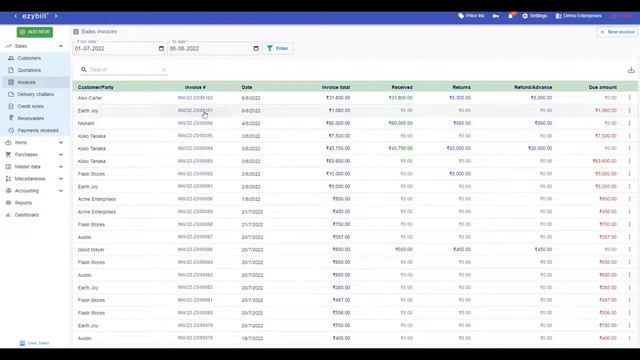
Task: Go forward with the right chevron beside ezybill
Action: pos(56,16)
